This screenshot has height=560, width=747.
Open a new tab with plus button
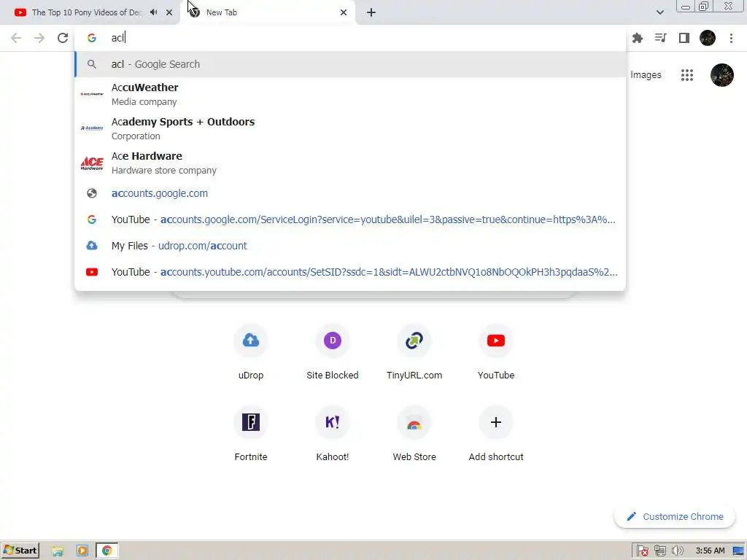[x=371, y=12]
